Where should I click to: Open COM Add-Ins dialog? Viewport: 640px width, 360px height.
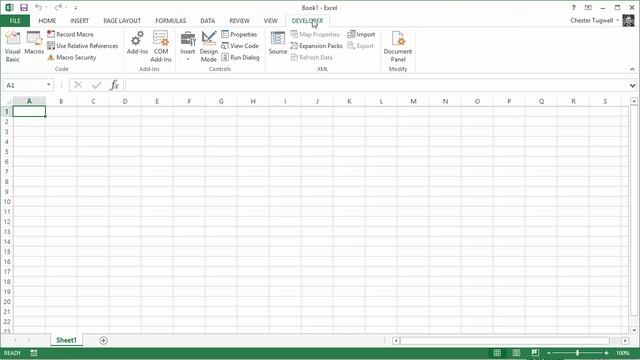161,47
